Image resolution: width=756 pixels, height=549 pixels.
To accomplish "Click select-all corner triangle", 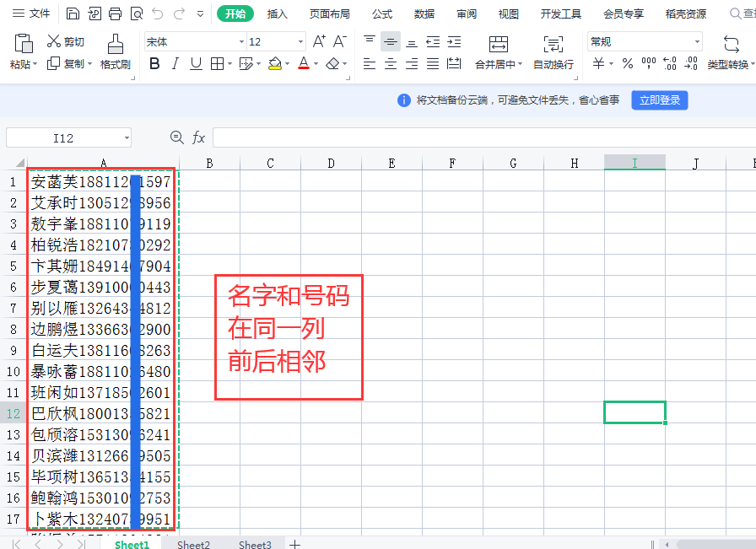I will pyautogui.click(x=19, y=163).
